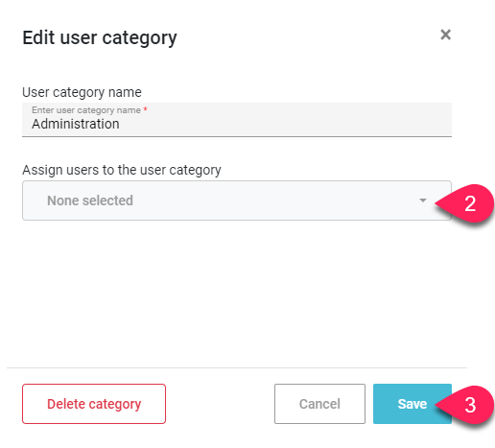Click the User category name label
This screenshot has height=448, width=495.
82,92
